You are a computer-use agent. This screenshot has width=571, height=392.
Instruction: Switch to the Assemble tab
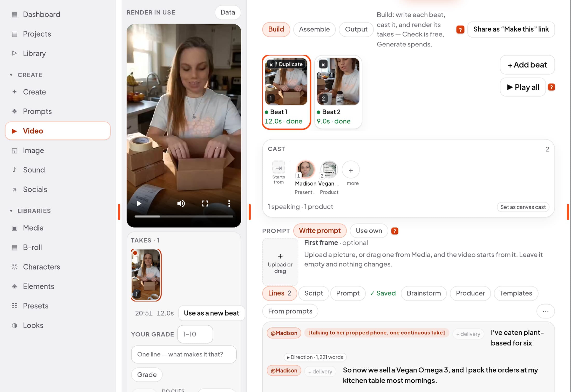pyautogui.click(x=314, y=29)
